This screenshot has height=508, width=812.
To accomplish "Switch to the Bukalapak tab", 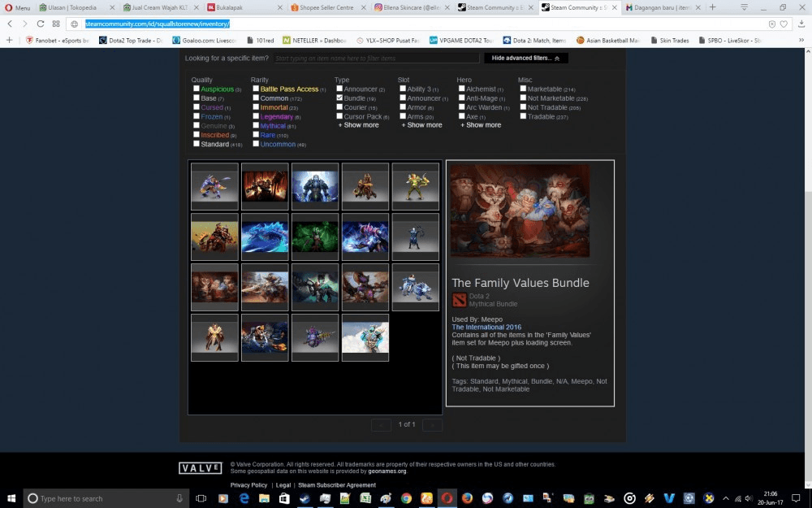I will pos(245,7).
